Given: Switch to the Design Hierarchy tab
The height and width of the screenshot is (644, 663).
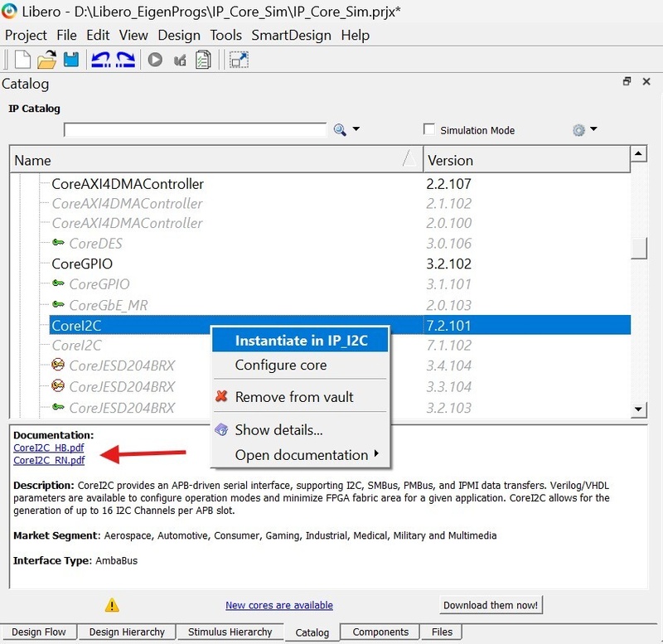Looking at the screenshot, I should point(127,632).
